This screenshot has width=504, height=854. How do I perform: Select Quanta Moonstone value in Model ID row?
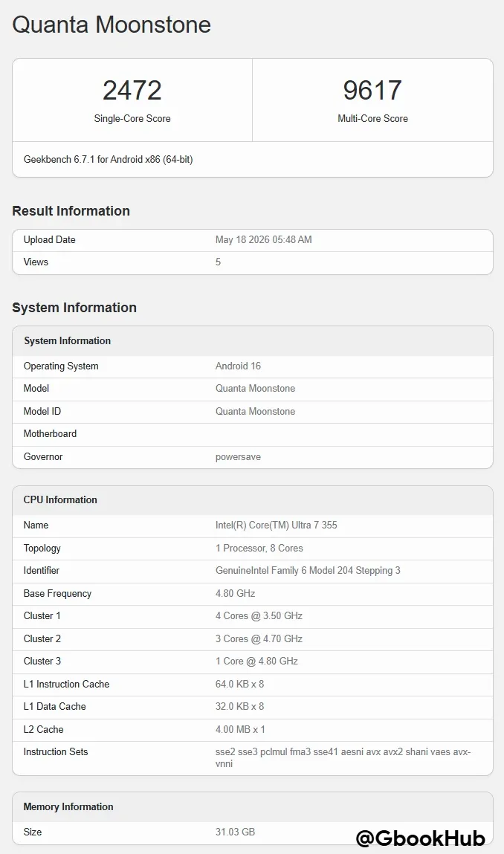(x=255, y=411)
